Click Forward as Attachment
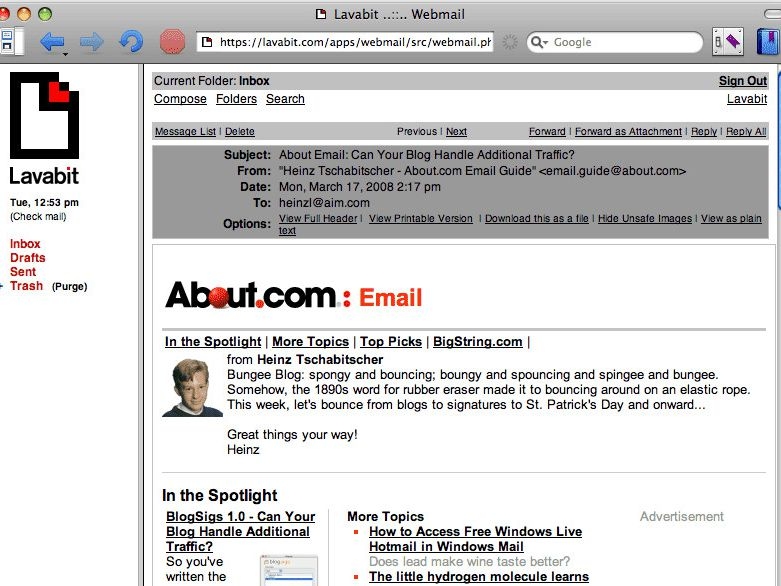The height and width of the screenshot is (586, 781). coord(628,131)
